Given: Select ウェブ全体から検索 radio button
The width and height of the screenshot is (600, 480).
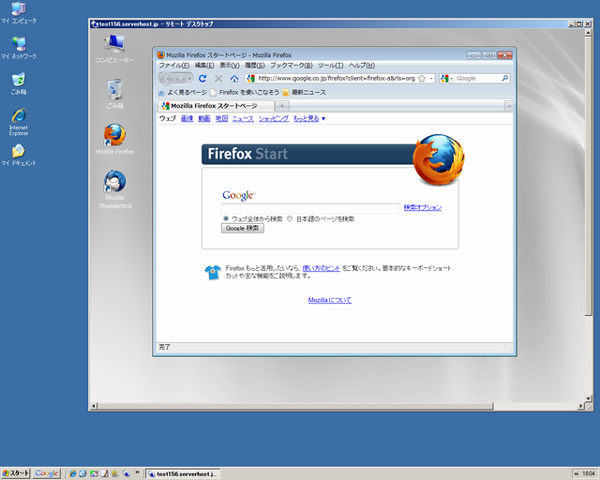Looking at the screenshot, I should [225, 219].
